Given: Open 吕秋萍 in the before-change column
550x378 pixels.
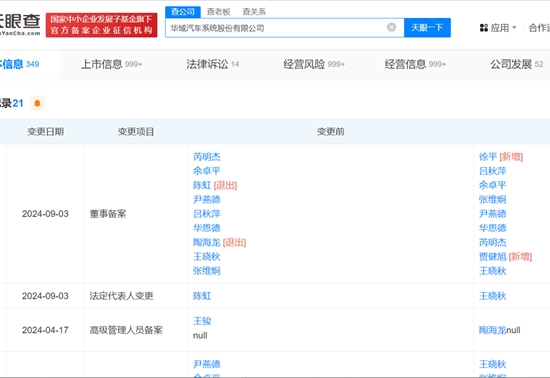Looking at the screenshot, I should pos(207,214).
